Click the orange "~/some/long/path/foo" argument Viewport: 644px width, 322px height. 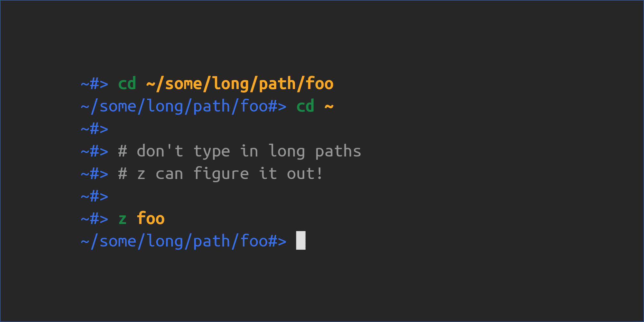pos(240,84)
